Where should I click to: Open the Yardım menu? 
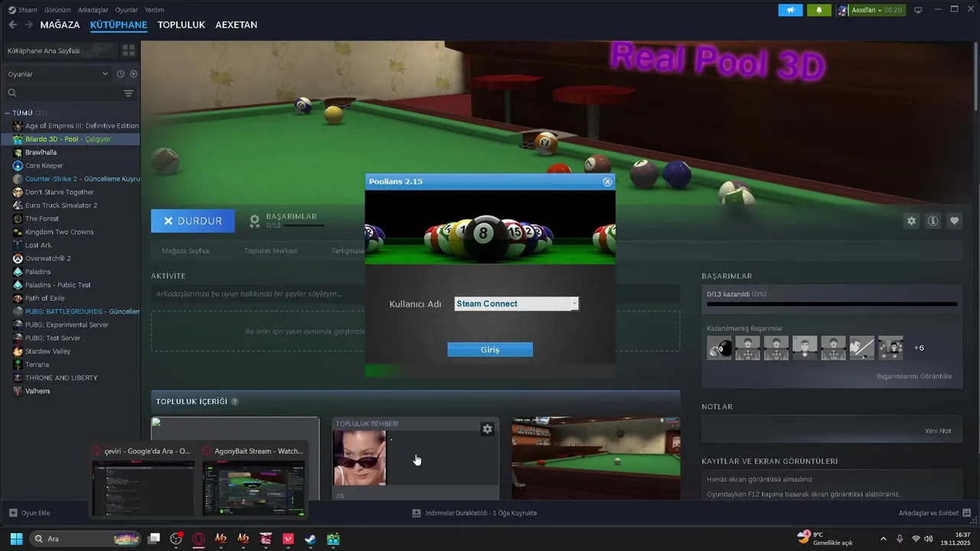pos(155,10)
